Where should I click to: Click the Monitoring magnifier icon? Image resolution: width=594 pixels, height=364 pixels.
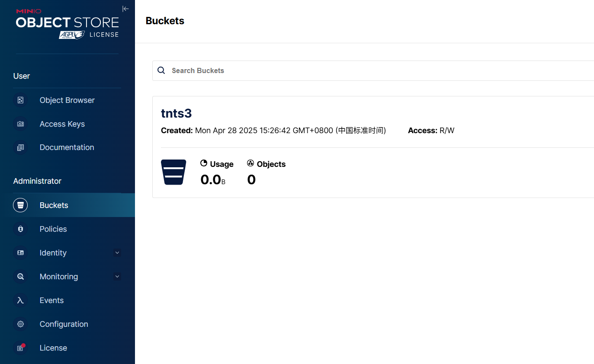(x=20, y=276)
